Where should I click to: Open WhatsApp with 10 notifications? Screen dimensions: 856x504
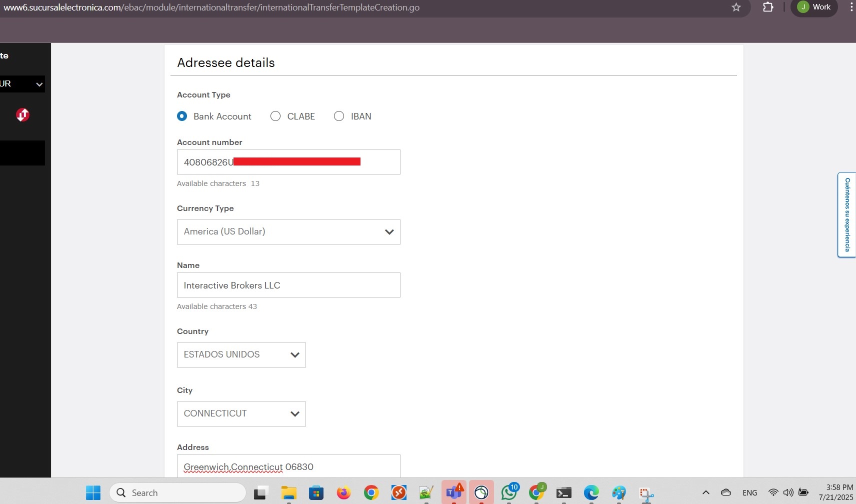509,492
